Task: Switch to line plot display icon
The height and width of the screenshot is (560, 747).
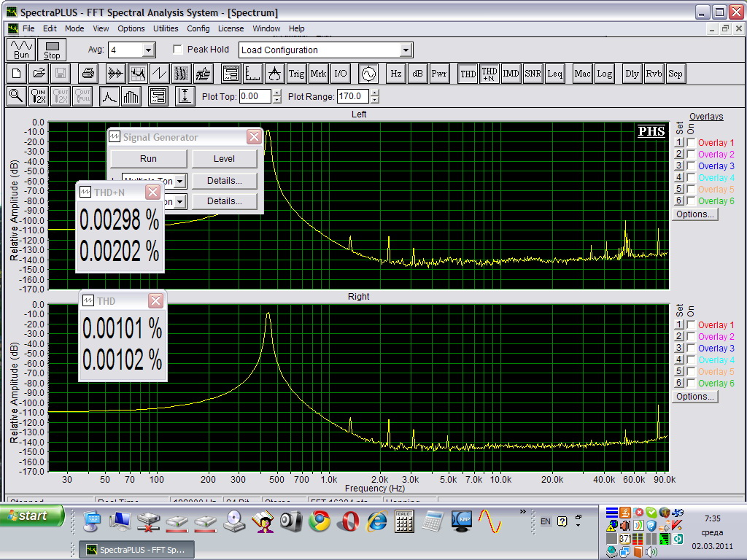Action: tap(109, 96)
